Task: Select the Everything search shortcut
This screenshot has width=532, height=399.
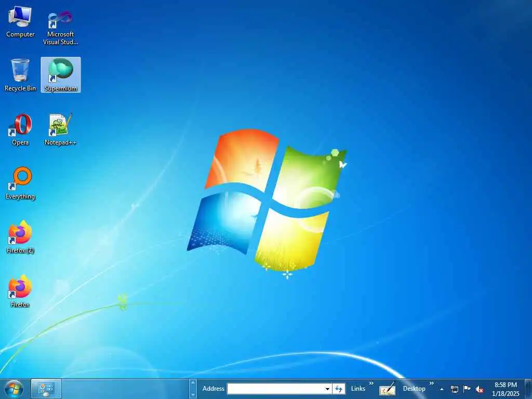Action: tap(20, 183)
